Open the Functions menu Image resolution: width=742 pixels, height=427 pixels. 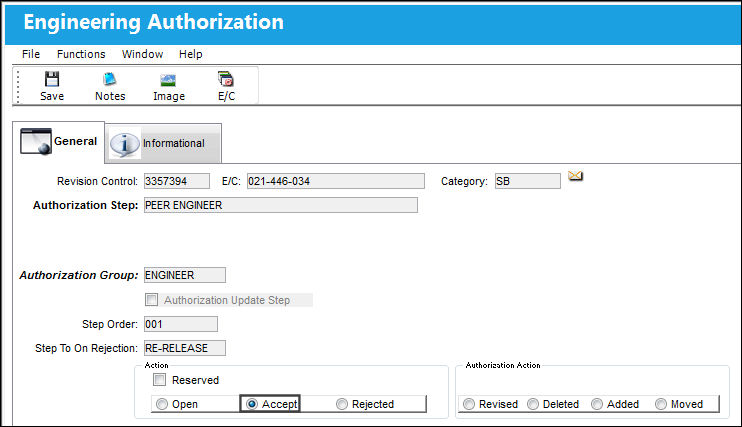pos(81,54)
